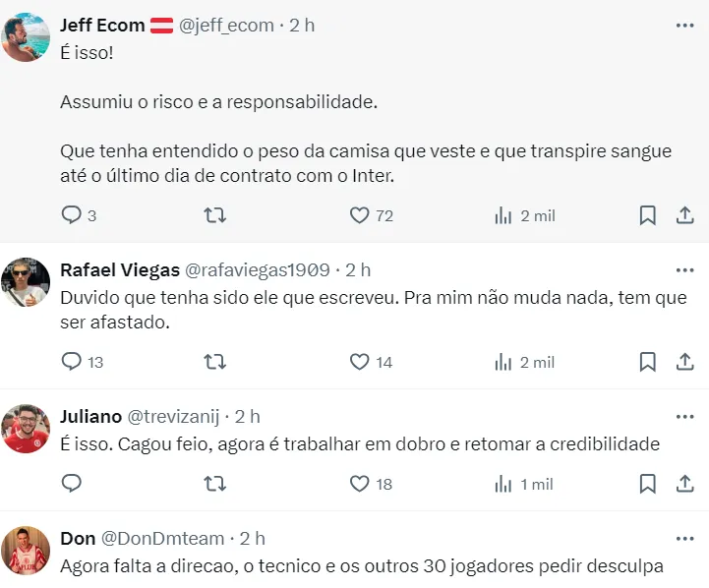709x588 pixels.
Task: Share Jeff Ecom's tweet
Action: pyautogui.click(x=684, y=215)
